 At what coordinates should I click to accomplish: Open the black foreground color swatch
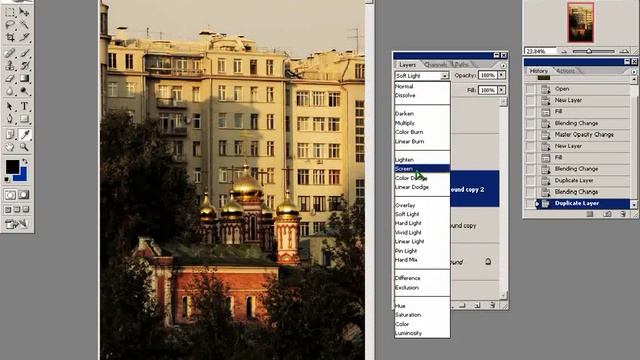[12, 167]
